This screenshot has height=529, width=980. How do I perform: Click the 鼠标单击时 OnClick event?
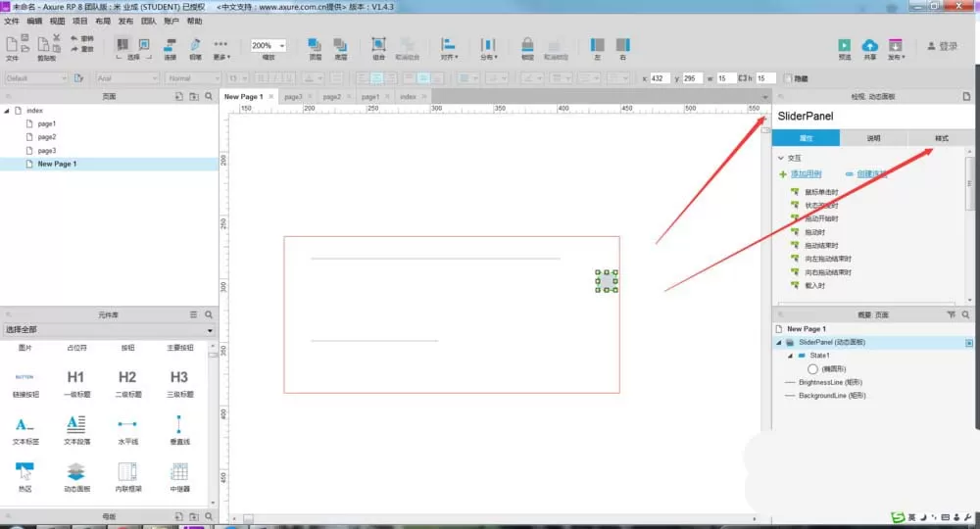pos(821,192)
